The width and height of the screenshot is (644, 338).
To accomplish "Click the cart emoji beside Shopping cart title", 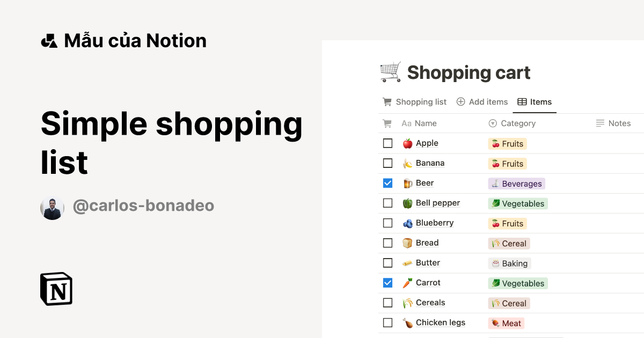I will [389, 71].
